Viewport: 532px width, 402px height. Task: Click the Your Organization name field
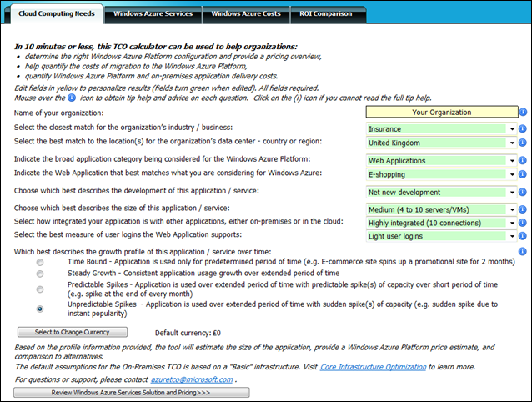pos(442,113)
